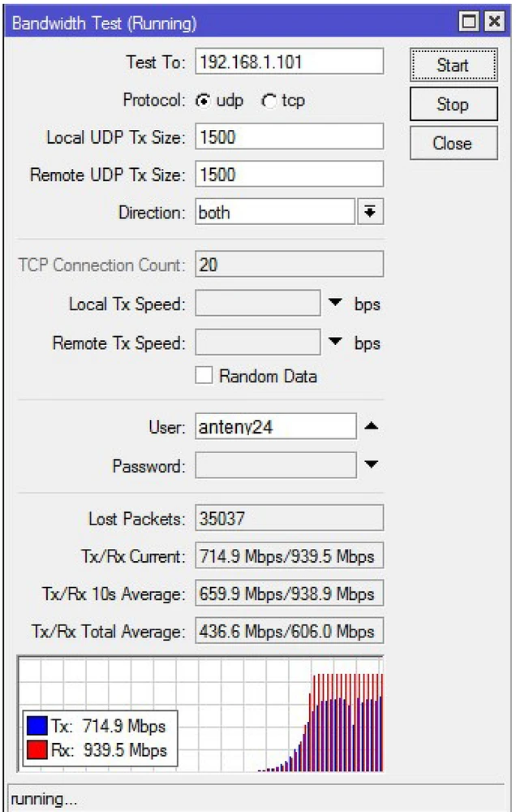Click the Tx/Rx bandwidth graph
The width and height of the screenshot is (516, 812).
click(x=276, y=715)
